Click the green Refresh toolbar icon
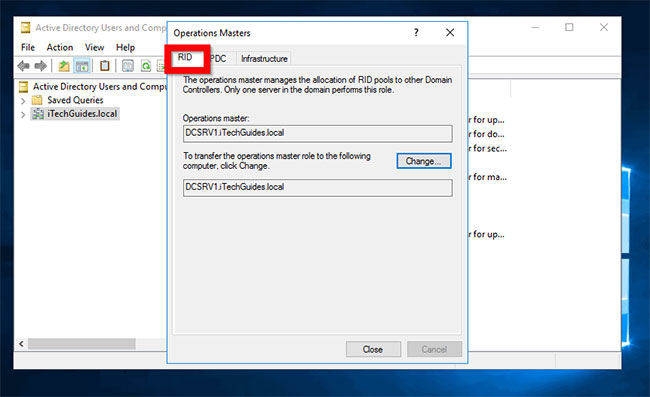 coord(146,65)
